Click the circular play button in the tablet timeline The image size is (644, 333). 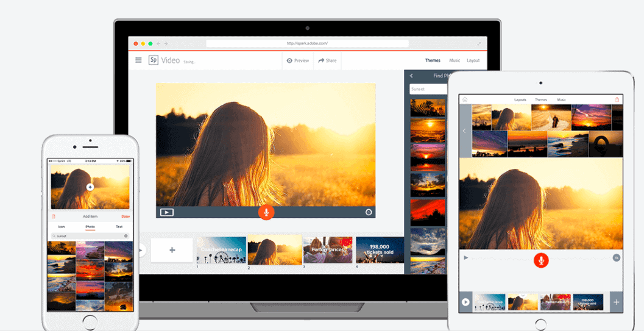pos(465,302)
